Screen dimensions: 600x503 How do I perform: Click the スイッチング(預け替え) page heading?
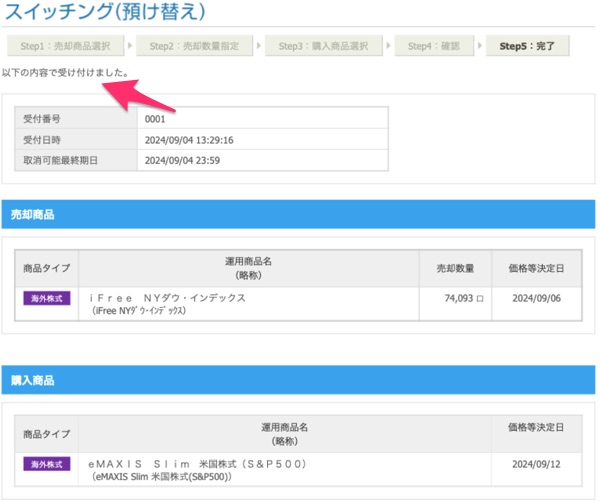[x=105, y=11]
